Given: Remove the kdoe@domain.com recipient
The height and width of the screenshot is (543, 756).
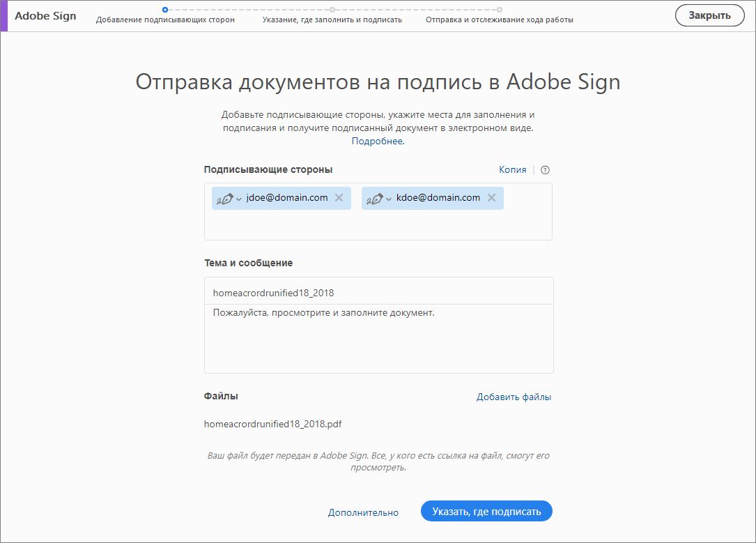Looking at the screenshot, I should 491,198.
